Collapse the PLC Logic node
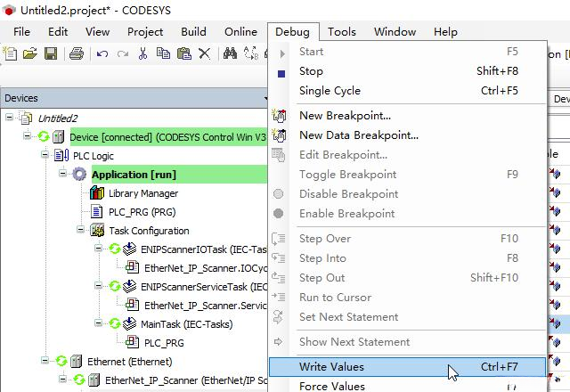 click(45, 154)
